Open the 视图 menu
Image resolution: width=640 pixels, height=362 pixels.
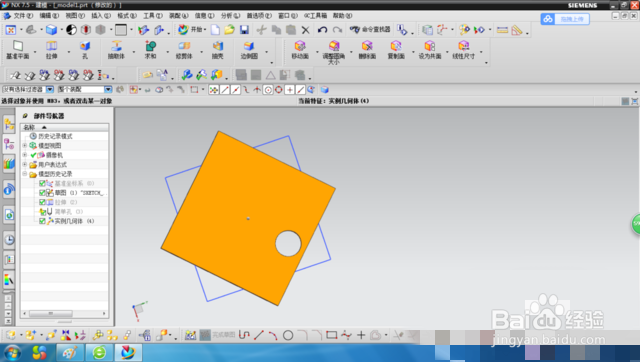pos(75,16)
